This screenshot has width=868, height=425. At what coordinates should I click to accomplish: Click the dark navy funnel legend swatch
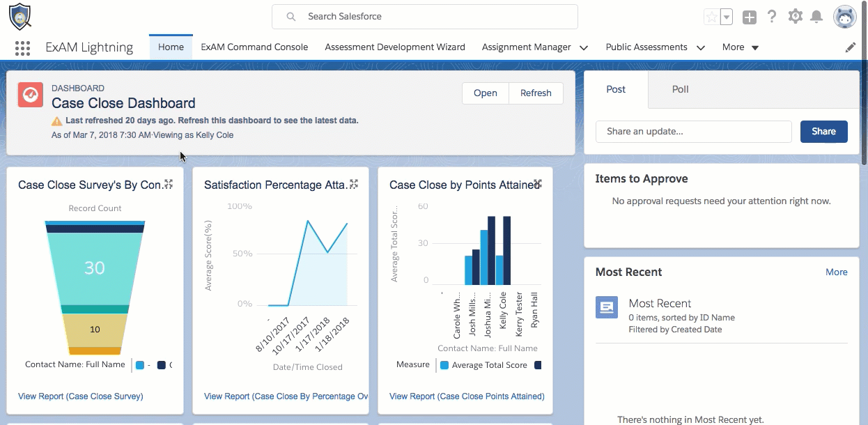point(161,365)
